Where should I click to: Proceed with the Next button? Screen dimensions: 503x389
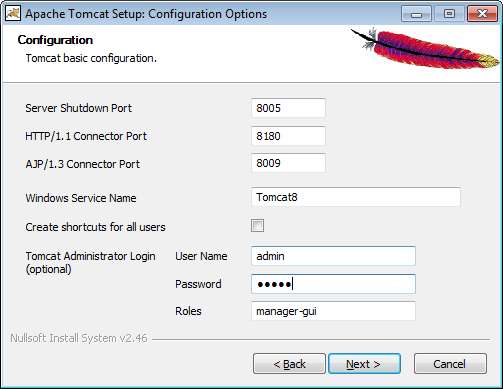[364, 364]
